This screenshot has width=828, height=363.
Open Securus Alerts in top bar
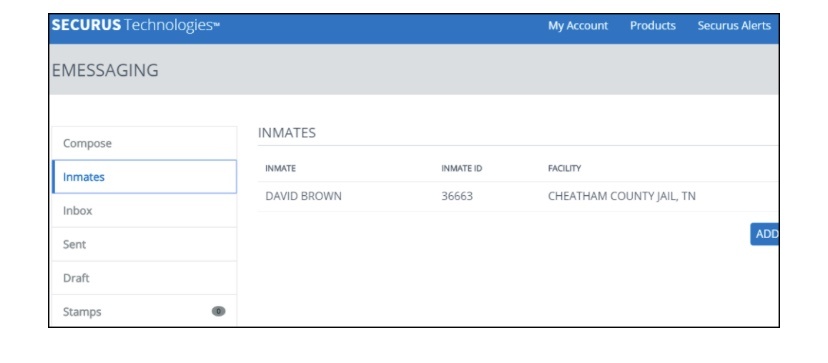734,25
